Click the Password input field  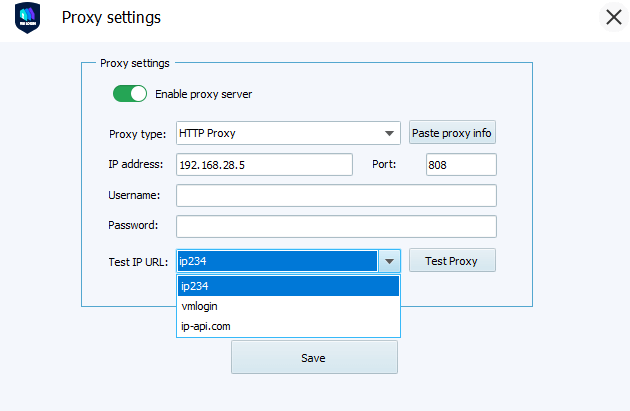pos(336,226)
